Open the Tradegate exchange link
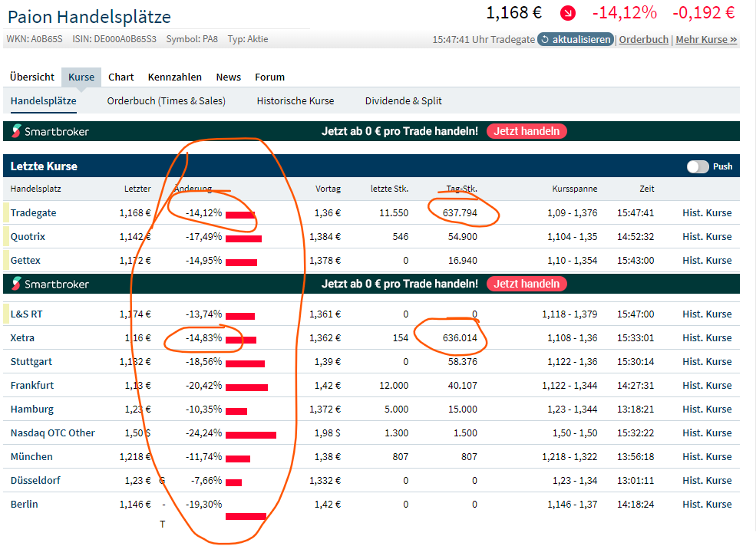The height and width of the screenshot is (546, 756). [33, 213]
